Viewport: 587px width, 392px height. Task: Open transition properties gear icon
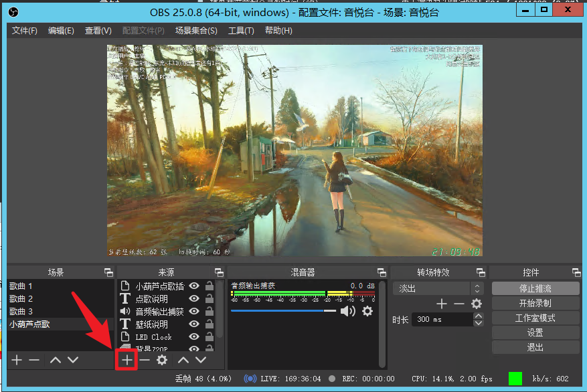477,304
